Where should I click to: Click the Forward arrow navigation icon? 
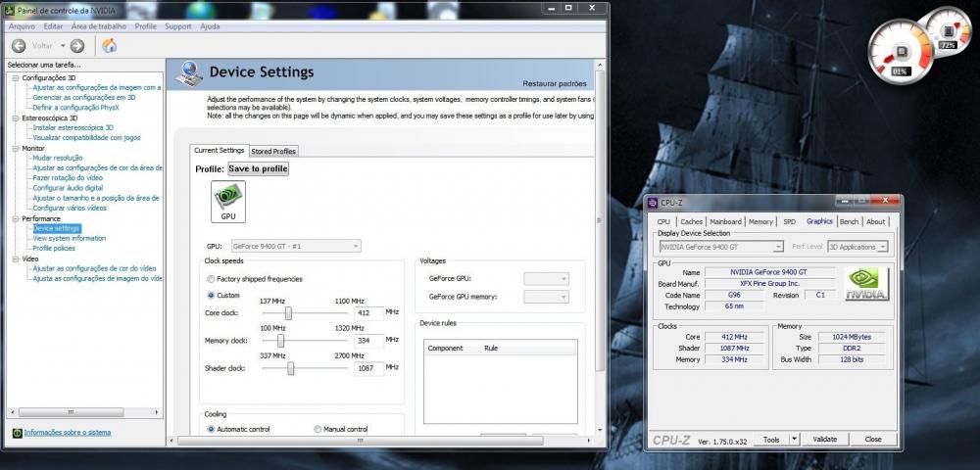77,46
